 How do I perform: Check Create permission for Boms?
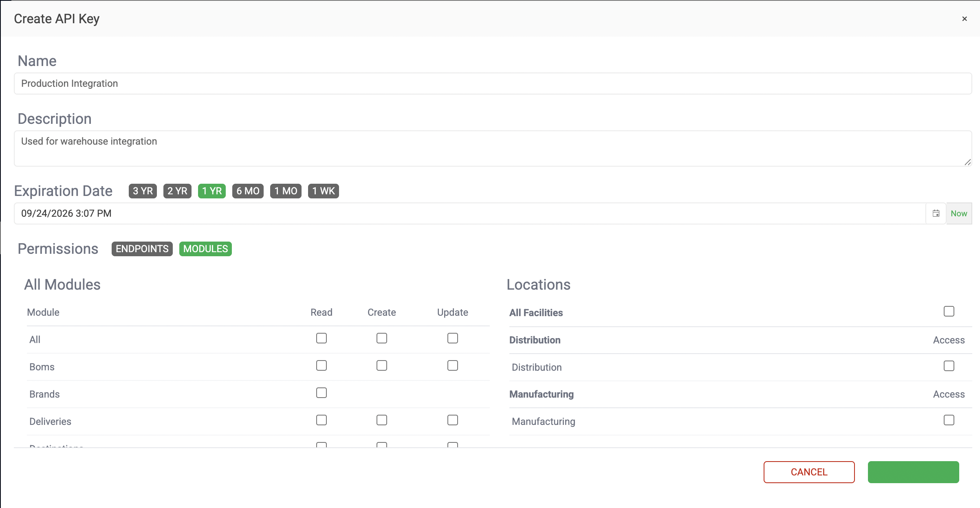coord(382,366)
